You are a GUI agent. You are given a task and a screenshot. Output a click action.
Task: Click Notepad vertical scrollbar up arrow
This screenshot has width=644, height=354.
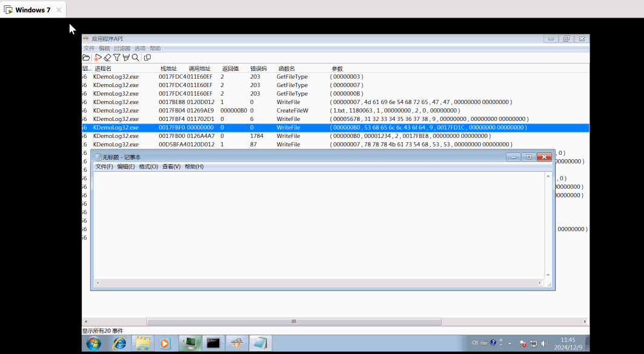(x=548, y=176)
